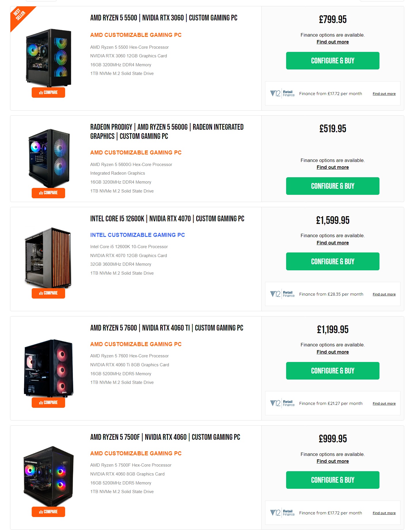Compare the Ryzen 5 7600 RTX 4060 Ti PC
This screenshot has height=532, width=408.
(48, 402)
